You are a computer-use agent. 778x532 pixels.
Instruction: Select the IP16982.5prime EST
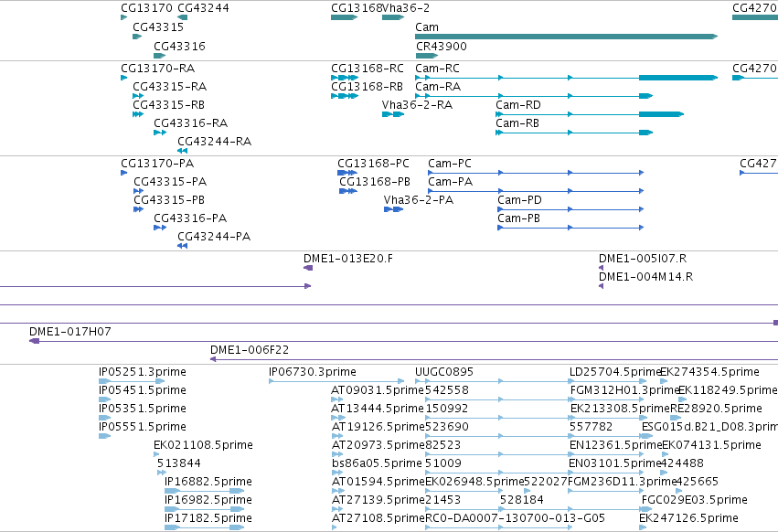tap(205, 509)
